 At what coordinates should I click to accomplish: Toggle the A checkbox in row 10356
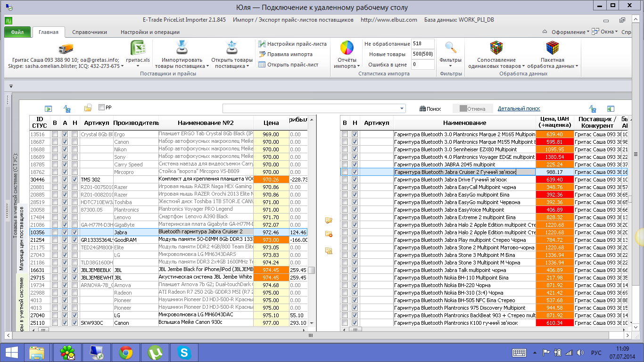click(65, 232)
